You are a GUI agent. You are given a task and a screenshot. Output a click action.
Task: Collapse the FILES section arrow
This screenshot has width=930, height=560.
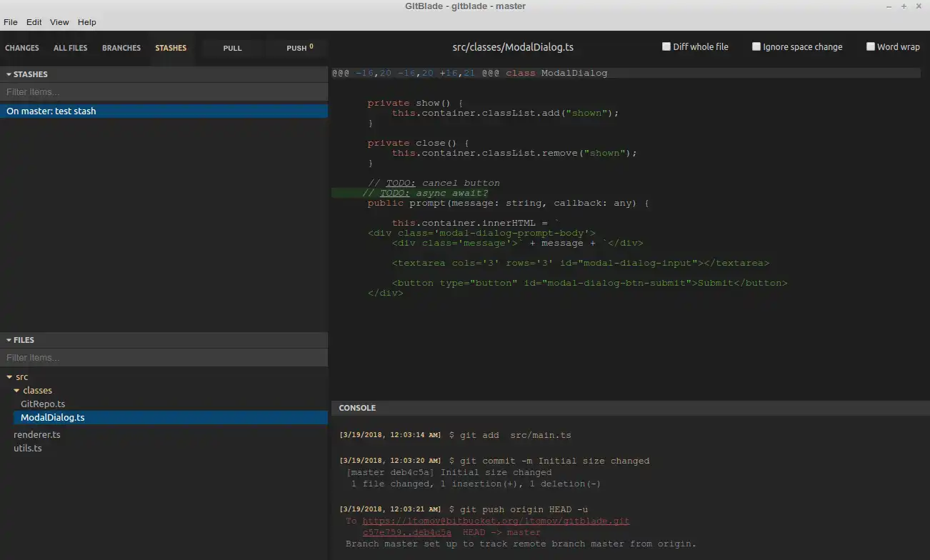[9, 341]
